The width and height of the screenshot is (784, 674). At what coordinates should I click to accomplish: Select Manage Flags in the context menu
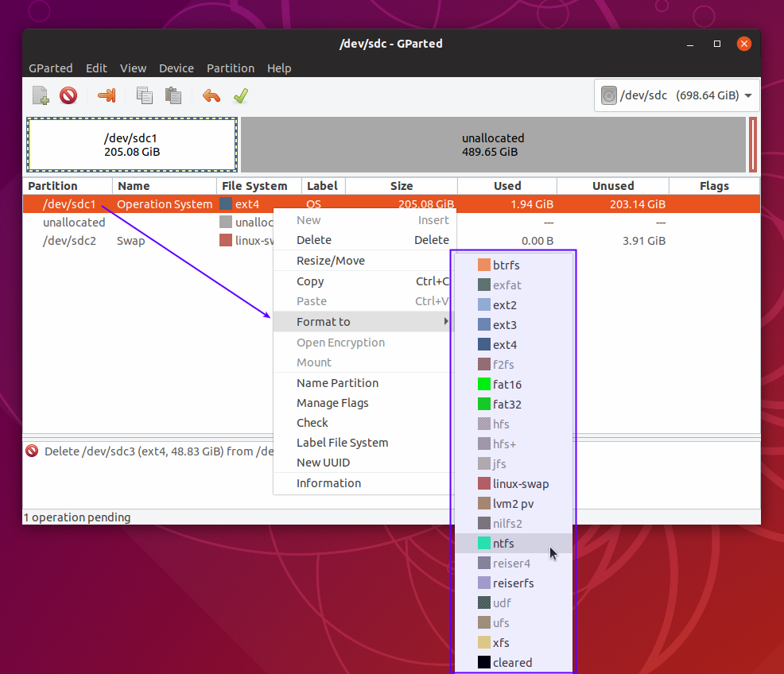pos(332,403)
